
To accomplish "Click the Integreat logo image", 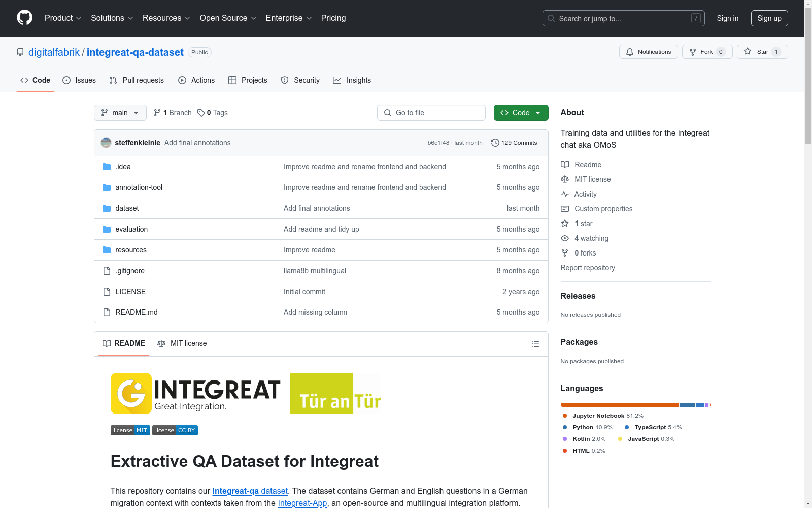I will (x=195, y=393).
